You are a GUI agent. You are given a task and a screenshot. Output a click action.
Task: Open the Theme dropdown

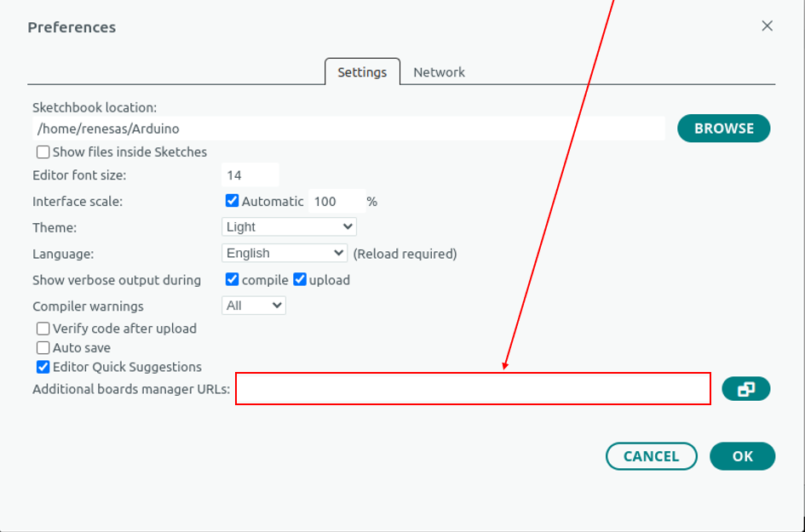(289, 227)
